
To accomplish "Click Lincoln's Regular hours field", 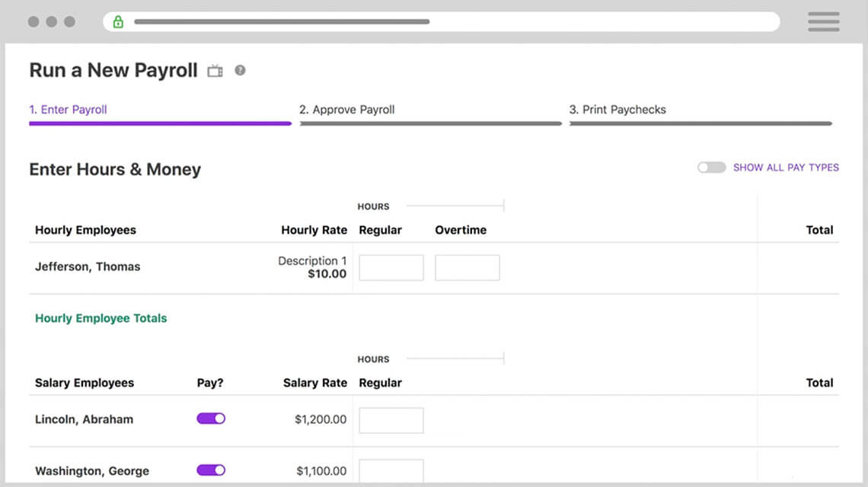I will click(391, 419).
